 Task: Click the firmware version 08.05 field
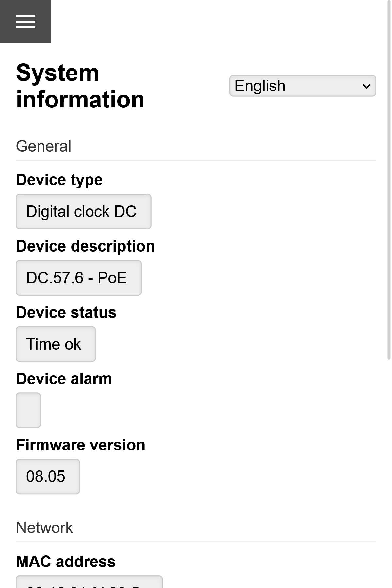48,476
